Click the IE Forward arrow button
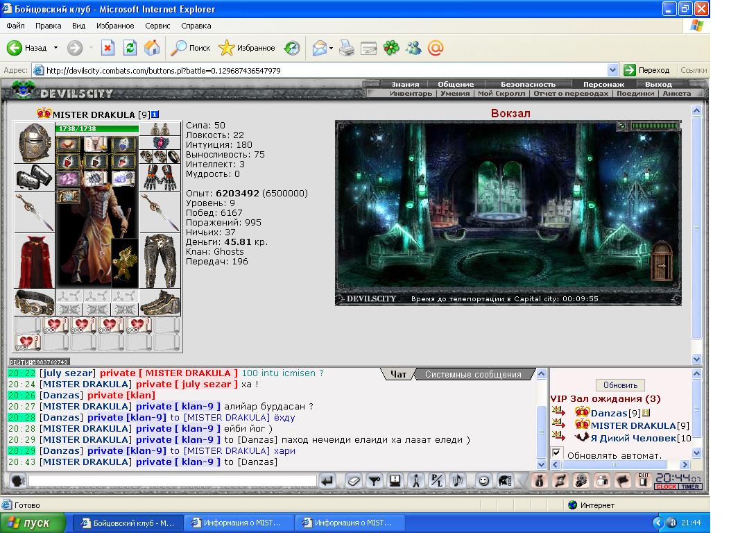756x533 pixels. tap(75, 48)
